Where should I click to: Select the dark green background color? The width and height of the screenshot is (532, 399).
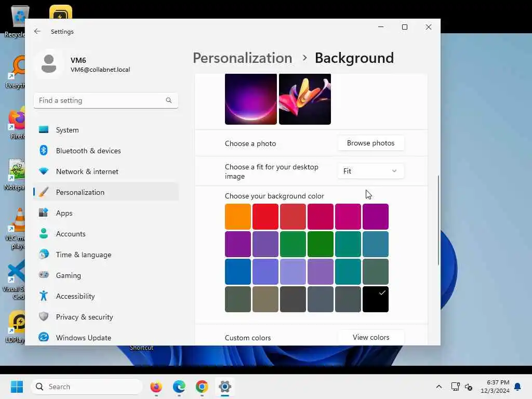click(x=320, y=244)
